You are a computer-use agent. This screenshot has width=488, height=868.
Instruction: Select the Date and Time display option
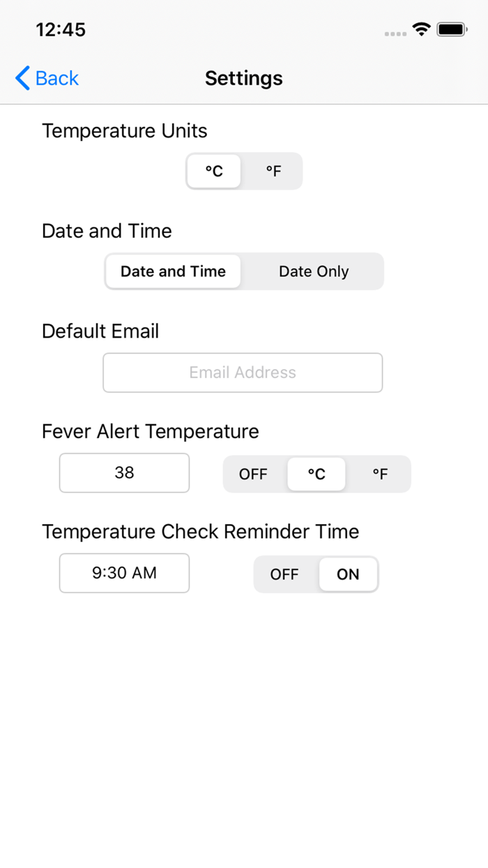[172, 271]
